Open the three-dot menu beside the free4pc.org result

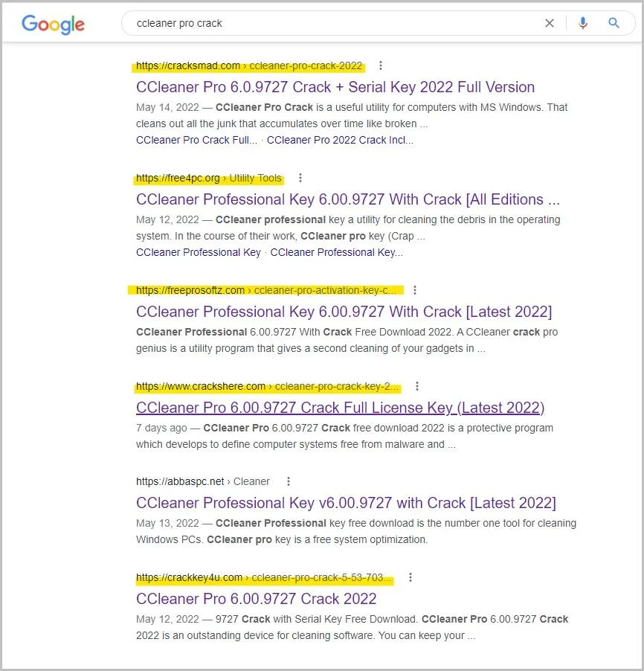pyautogui.click(x=300, y=178)
